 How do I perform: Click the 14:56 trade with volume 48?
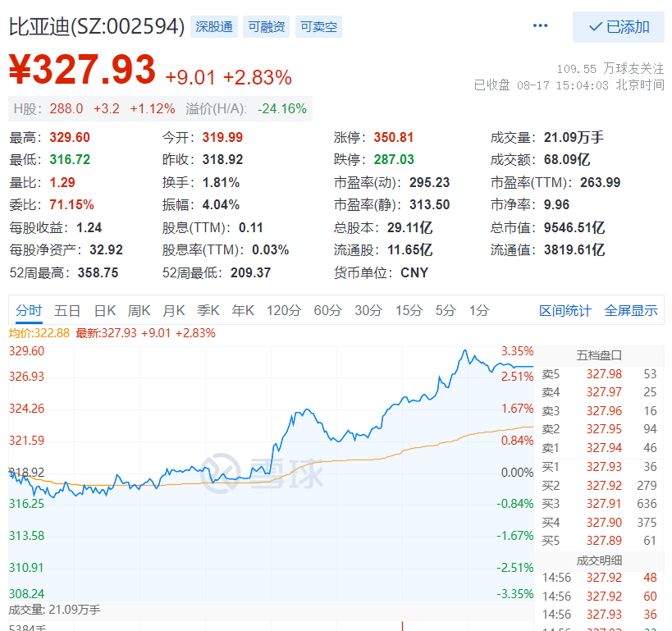[599, 578]
